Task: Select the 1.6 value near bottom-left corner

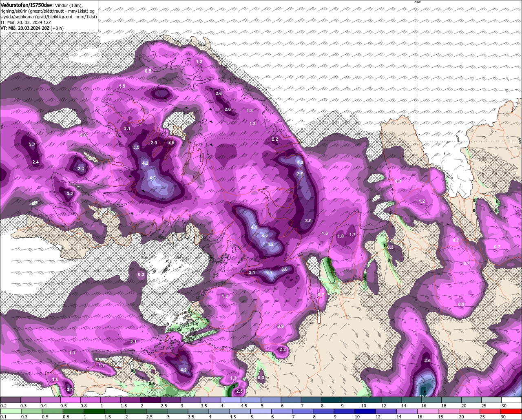Action: tap(55, 379)
